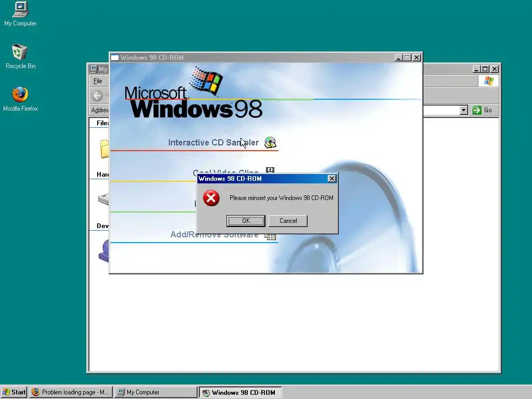532x399 pixels.
Task: Close the Windows 98 CD-ROM splash window
Action: click(417, 58)
